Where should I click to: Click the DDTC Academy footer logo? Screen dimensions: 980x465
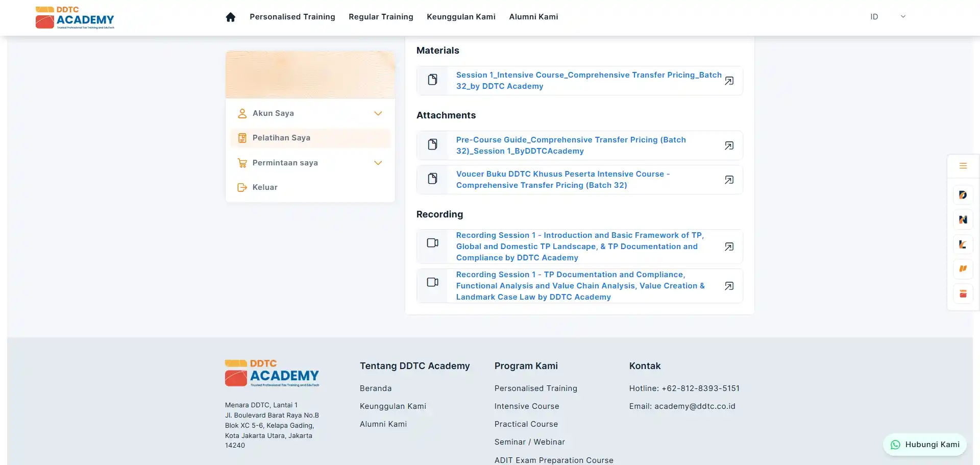[x=272, y=373]
